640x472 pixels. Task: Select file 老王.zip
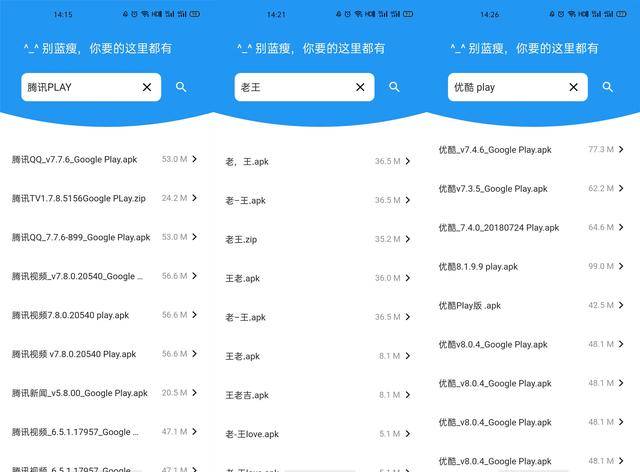(x=241, y=239)
